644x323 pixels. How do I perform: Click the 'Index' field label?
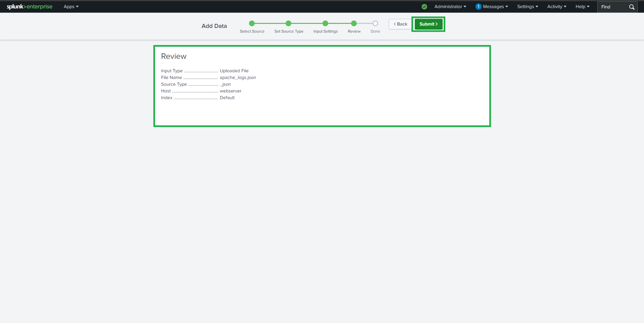167,98
